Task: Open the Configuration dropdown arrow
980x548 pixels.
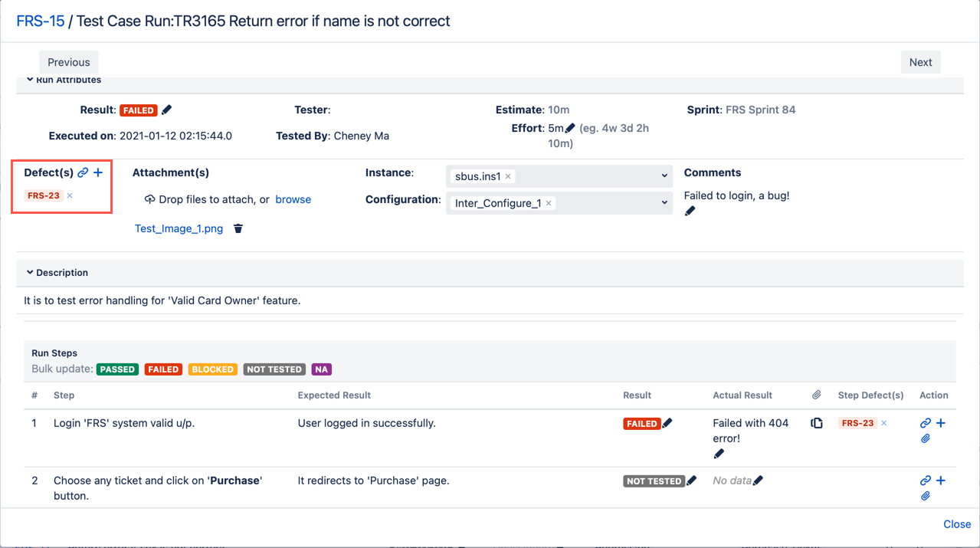Action: click(664, 203)
